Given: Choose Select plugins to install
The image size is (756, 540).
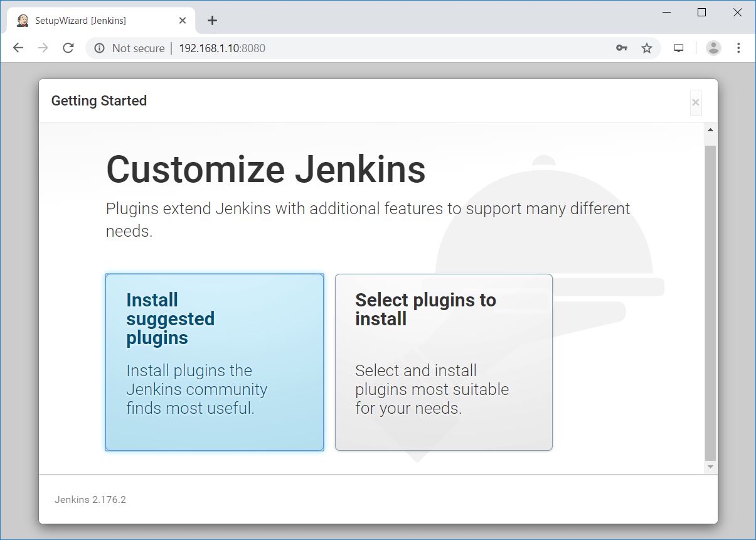Looking at the screenshot, I should 444,362.
